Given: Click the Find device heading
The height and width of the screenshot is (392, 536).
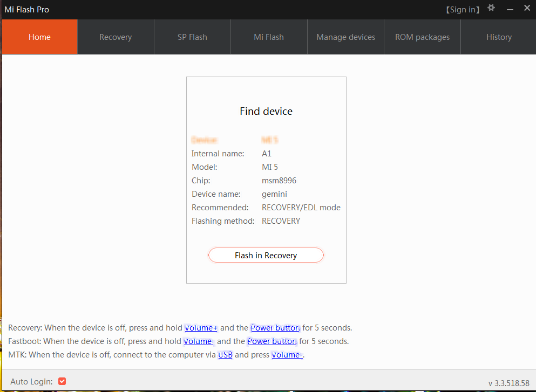Looking at the screenshot, I should coord(266,111).
